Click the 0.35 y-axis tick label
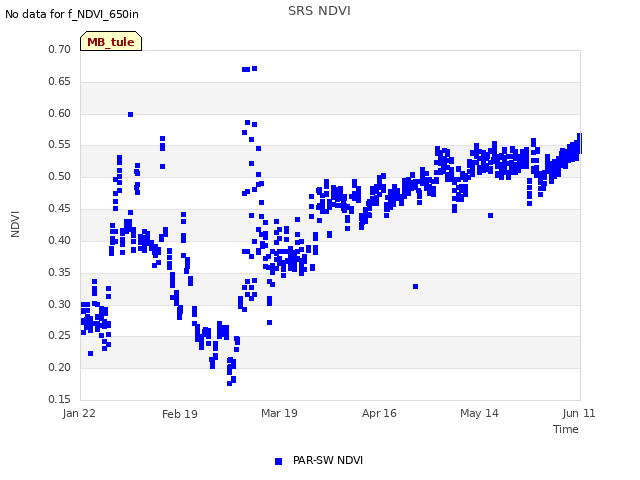Viewport: 640px width, 480px height. (60, 272)
